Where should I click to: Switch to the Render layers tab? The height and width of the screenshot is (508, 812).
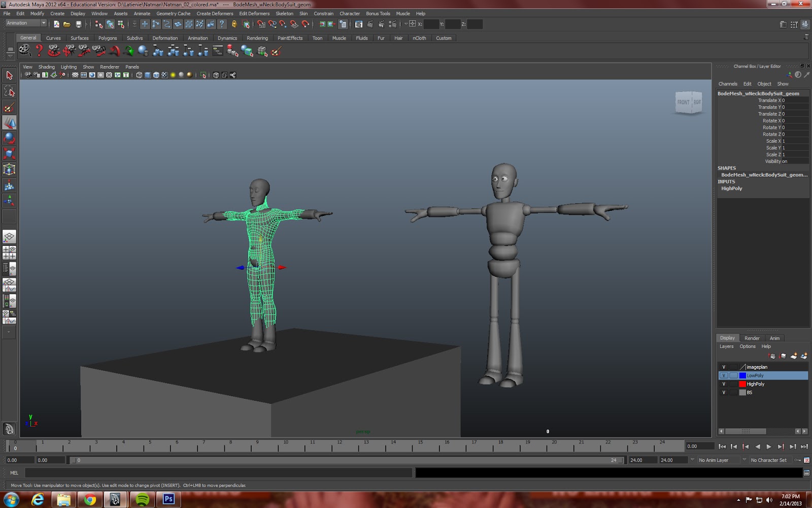pyautogui.click(x=752, y=337)
